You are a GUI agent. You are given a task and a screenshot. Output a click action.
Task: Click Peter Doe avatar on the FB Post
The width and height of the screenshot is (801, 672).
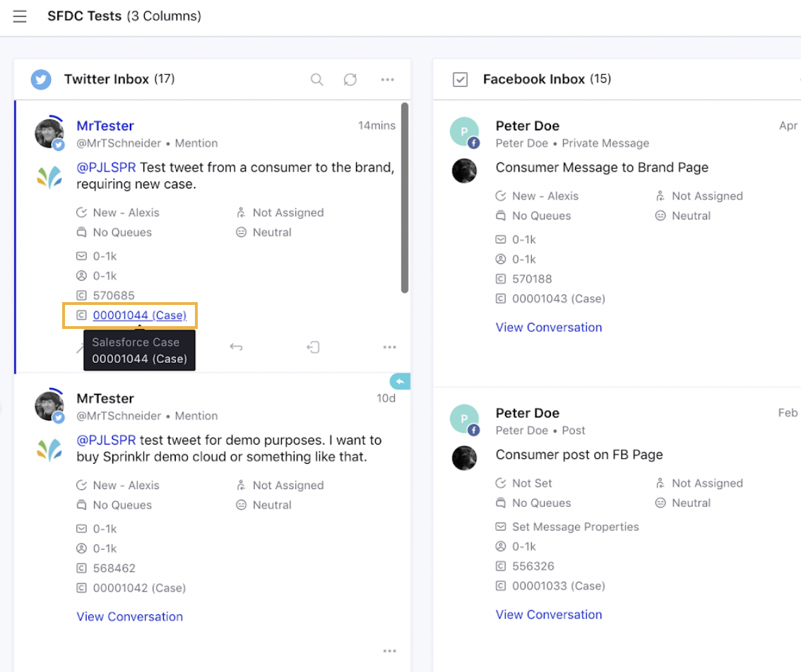464,419
